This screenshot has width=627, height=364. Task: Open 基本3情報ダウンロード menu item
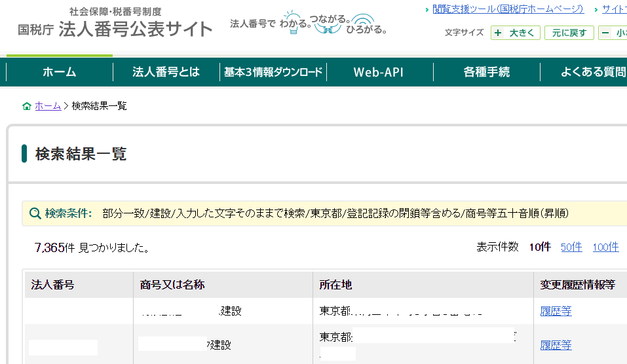coord(273,72)
